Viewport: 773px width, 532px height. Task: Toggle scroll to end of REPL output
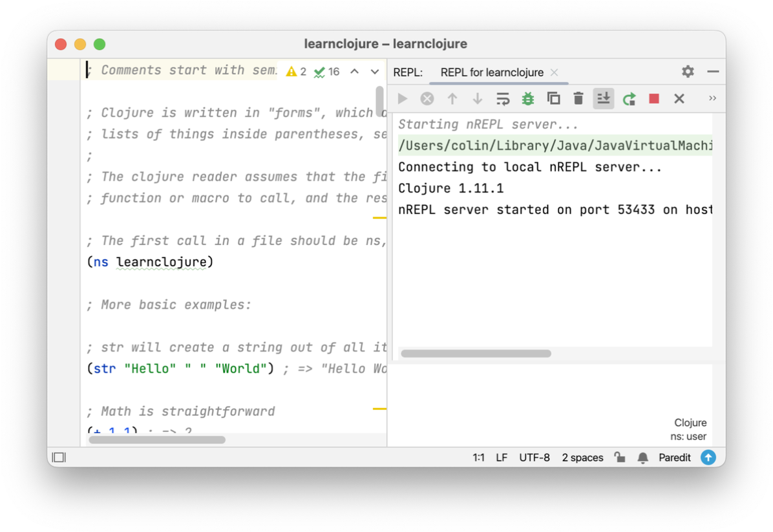point(604,99)
